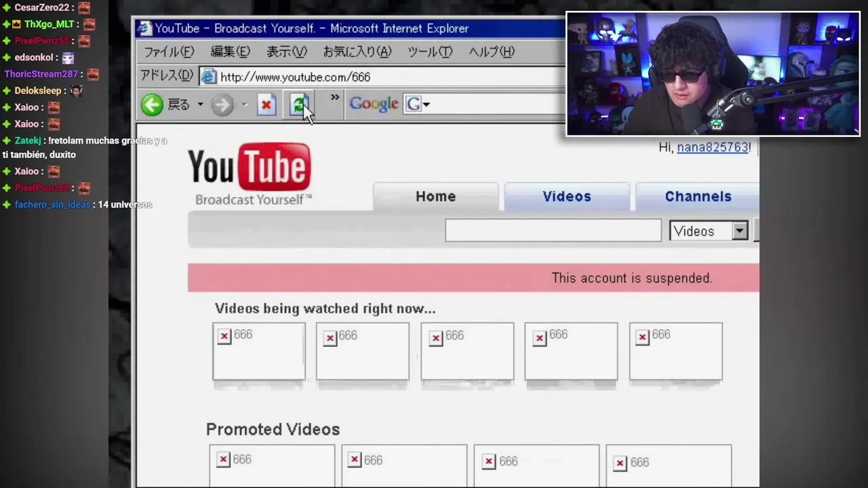Viewport: 868px width, 488px height.
Task: Switch to the Home tab
Action: coord(435,197)
